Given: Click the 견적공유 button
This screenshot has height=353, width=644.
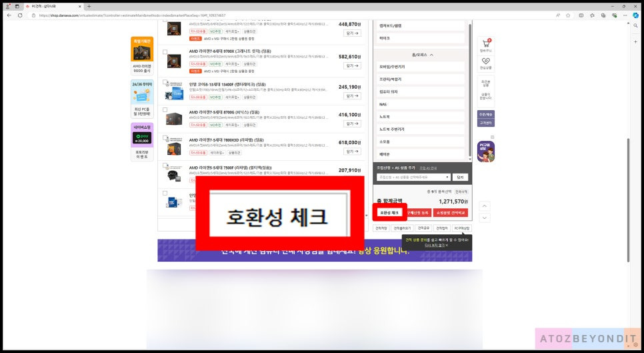Looking at the screenshot, I should 423,228.
